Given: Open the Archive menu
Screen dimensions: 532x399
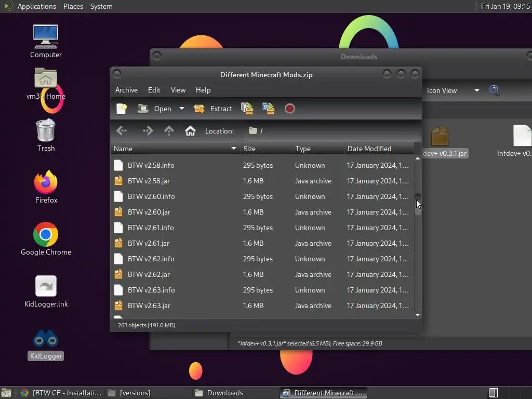Looking at the screenshot, I should (x=126, y=90).
